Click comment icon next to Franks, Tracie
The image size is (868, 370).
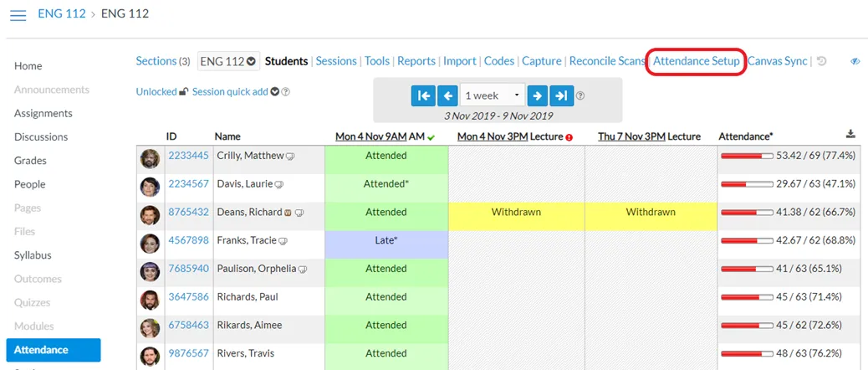click(x=283, y=241)
